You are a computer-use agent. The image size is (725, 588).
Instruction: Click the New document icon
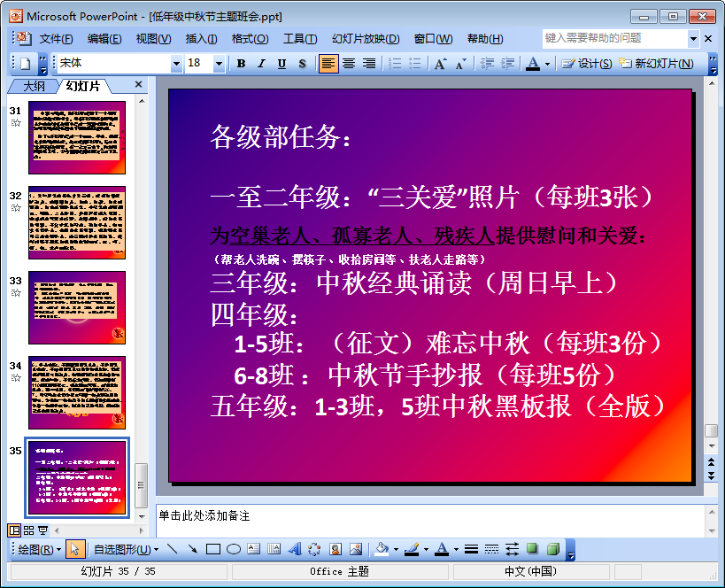tap(25, 64)
